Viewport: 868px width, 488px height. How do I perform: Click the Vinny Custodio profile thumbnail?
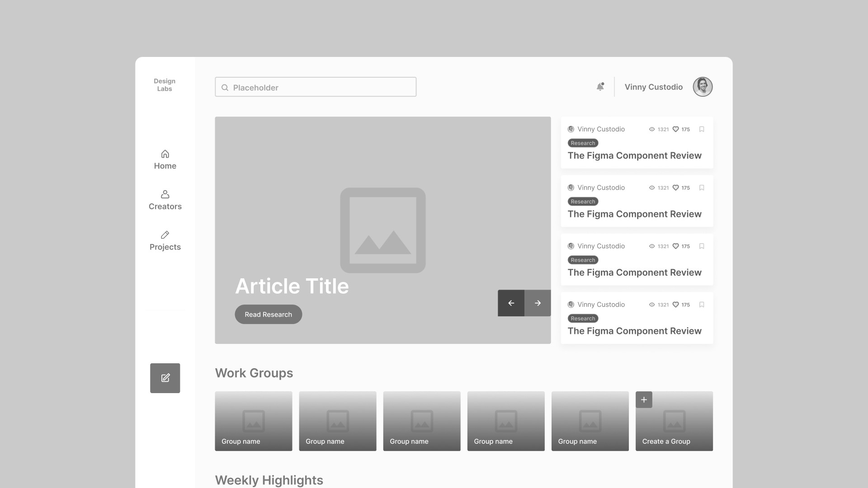[702, 86]
